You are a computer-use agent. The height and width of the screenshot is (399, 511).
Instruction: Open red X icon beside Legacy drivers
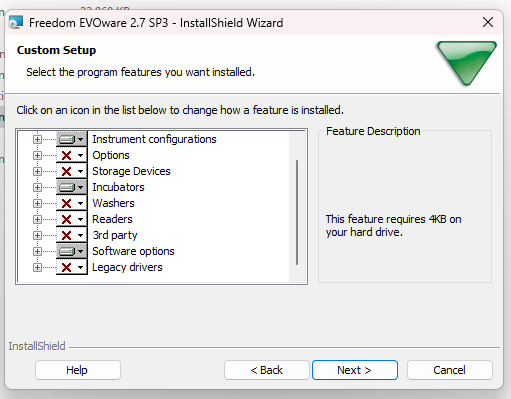pyautogui.click(x=72, y=267)
